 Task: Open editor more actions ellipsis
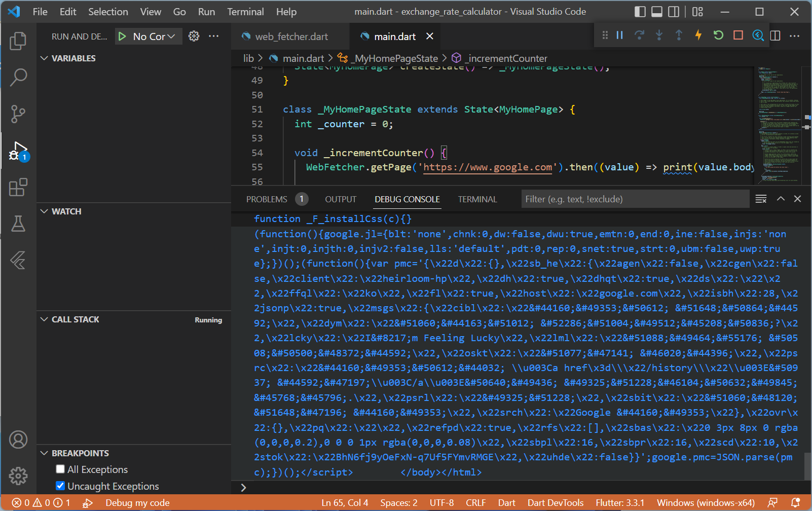click(x=794, y=35)
